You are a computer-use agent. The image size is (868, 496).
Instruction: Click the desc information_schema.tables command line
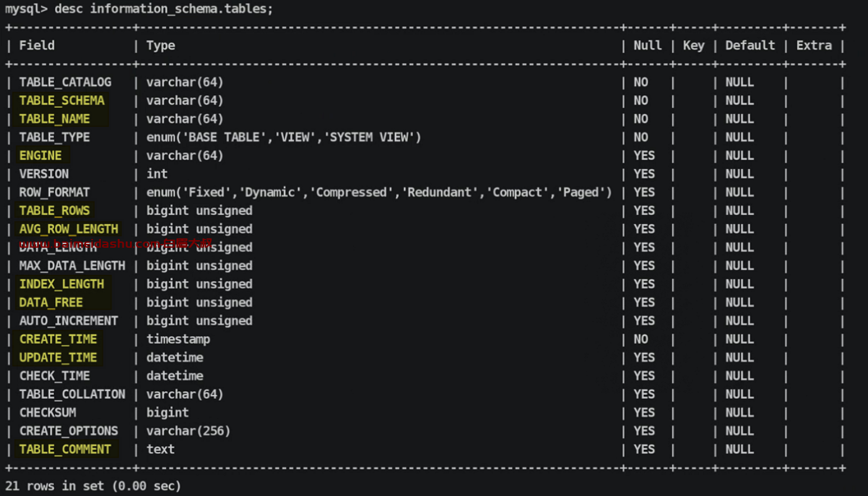(139, 9)
